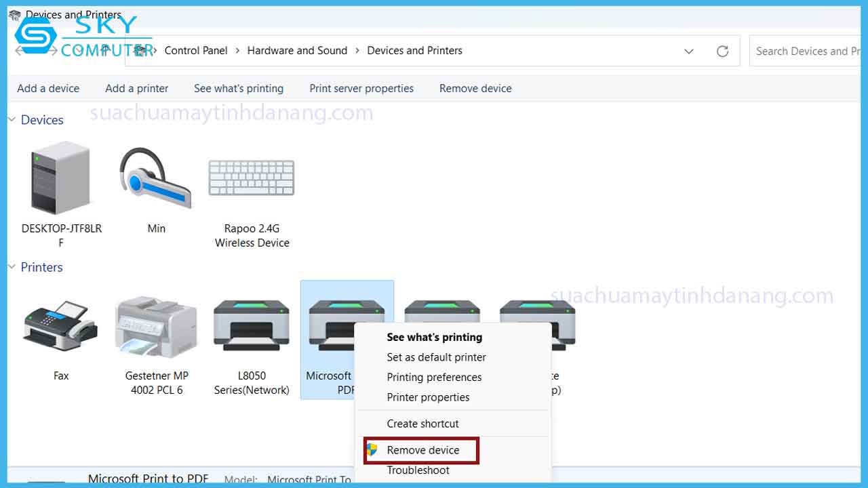
Task: Choose Set as default printer from context menu
Action: coord(436,357)
